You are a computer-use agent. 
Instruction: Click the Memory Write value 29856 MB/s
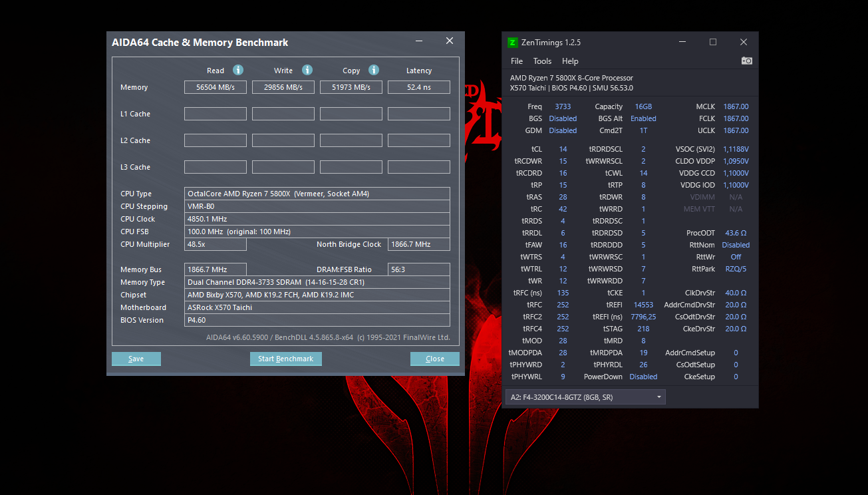pos(283,87)
